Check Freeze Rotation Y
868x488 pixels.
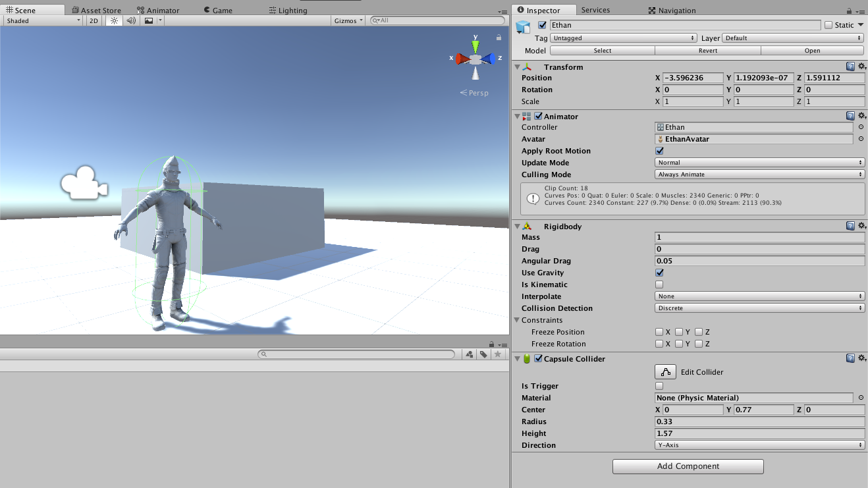click(x=679, y=344)
